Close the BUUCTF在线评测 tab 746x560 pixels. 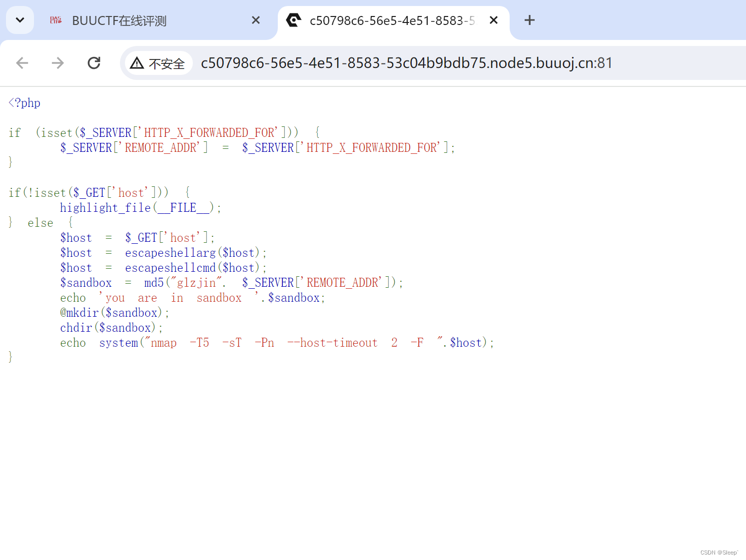[256, 20]
